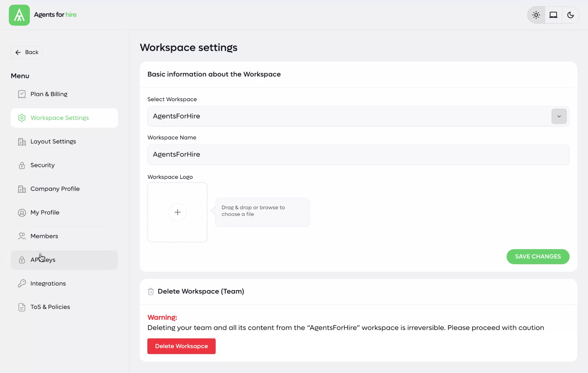Open Company Profile menu item
588x373 pixels.
click(x=64, y=189)
